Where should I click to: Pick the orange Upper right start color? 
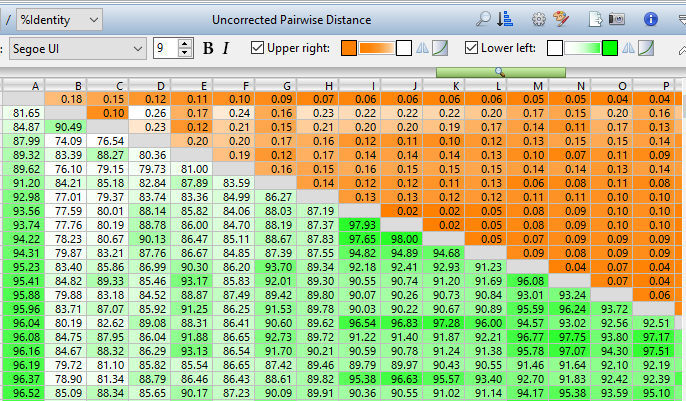click(x=348, y=48)
